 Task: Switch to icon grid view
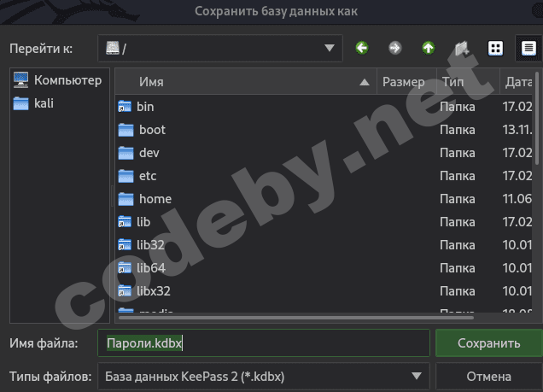tap(495, 49)
